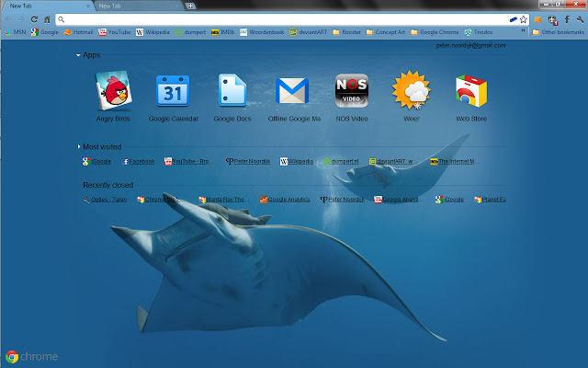Go back to previous page
588x368 pixels.
coord(8,19)
